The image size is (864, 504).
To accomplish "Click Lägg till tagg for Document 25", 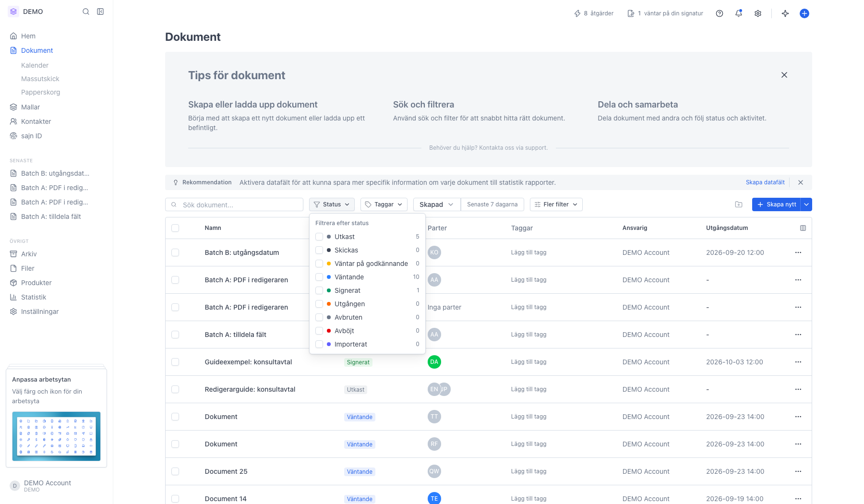I will point(528,471).
